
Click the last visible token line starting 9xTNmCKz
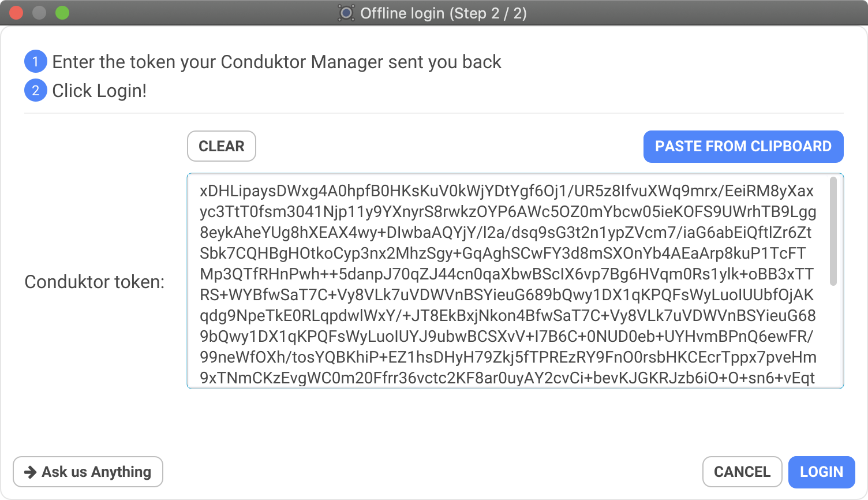(507, 378)
